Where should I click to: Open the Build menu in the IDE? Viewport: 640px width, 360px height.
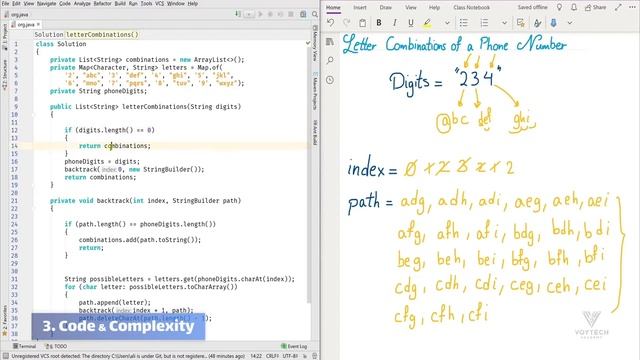(x=120, y=3)
